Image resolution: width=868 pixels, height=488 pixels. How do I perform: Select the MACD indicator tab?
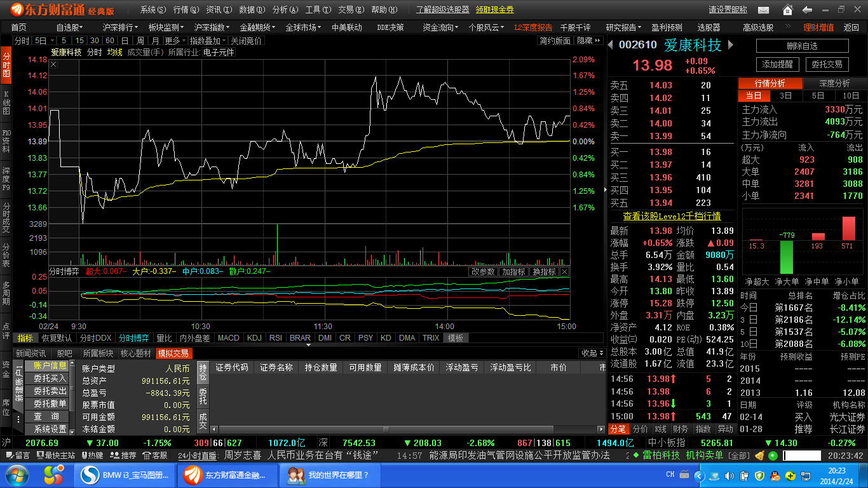click(229, 338)
